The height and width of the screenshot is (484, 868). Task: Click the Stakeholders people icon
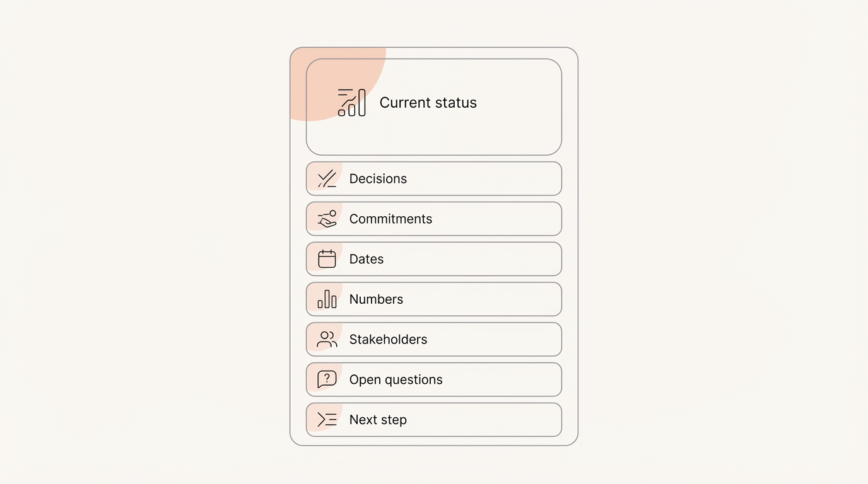327,340
